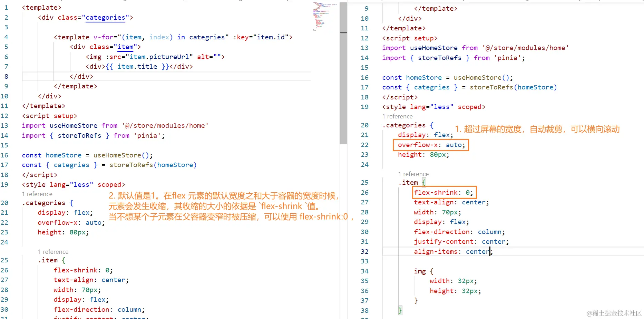
Task: Click 'flex-shrink: 0;' in the right editor
Action: (443, 193)
